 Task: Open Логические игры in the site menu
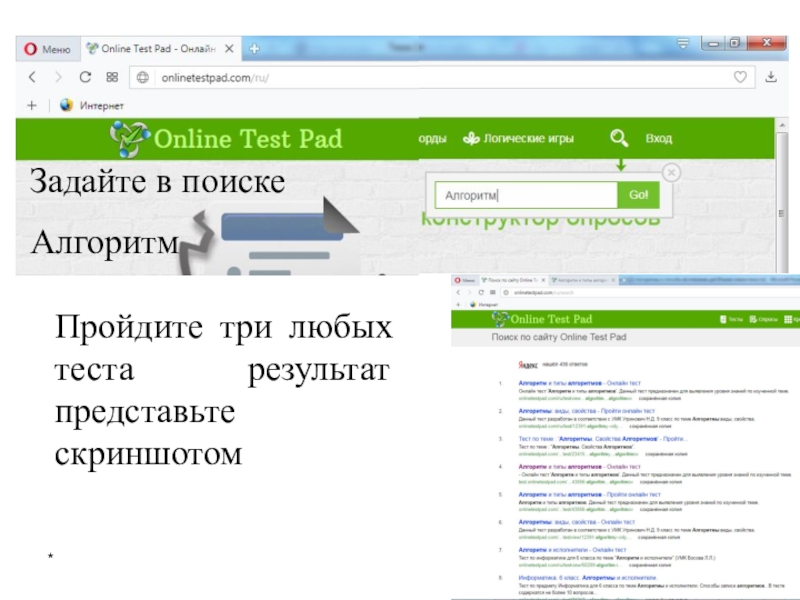pos(518,138)
